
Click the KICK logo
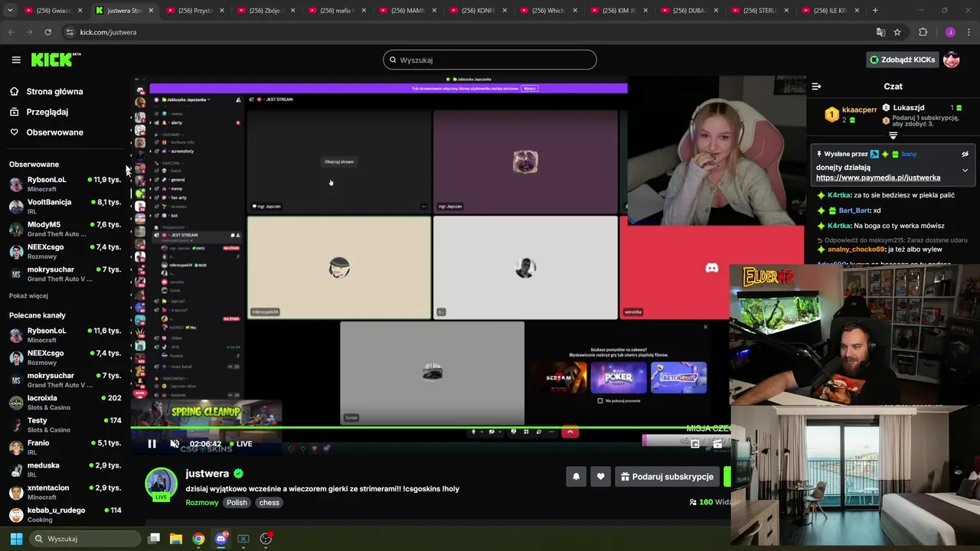tap(55, 60)
